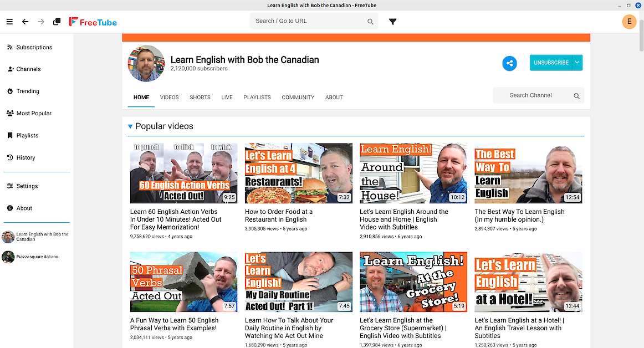Click the UNSUBSCRIBE button
Viewport: 644px width, 348px height.
click(x=551, y=63)
